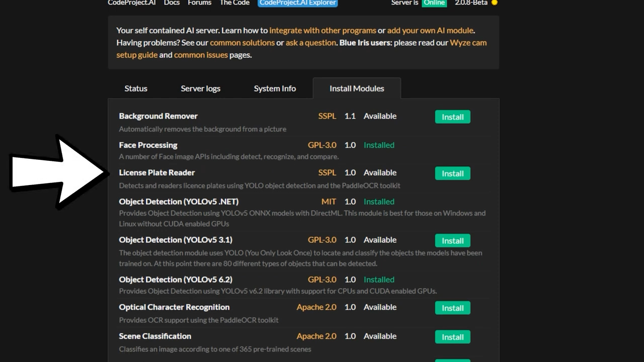
Task: Click the CodeProject.AI home link
Action: click(132, 3)
